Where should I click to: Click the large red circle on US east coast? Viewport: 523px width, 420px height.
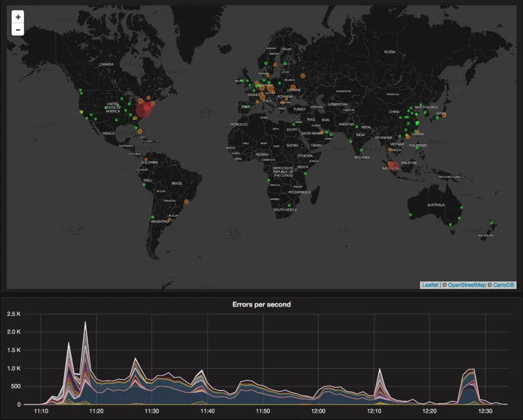(144, 110)
